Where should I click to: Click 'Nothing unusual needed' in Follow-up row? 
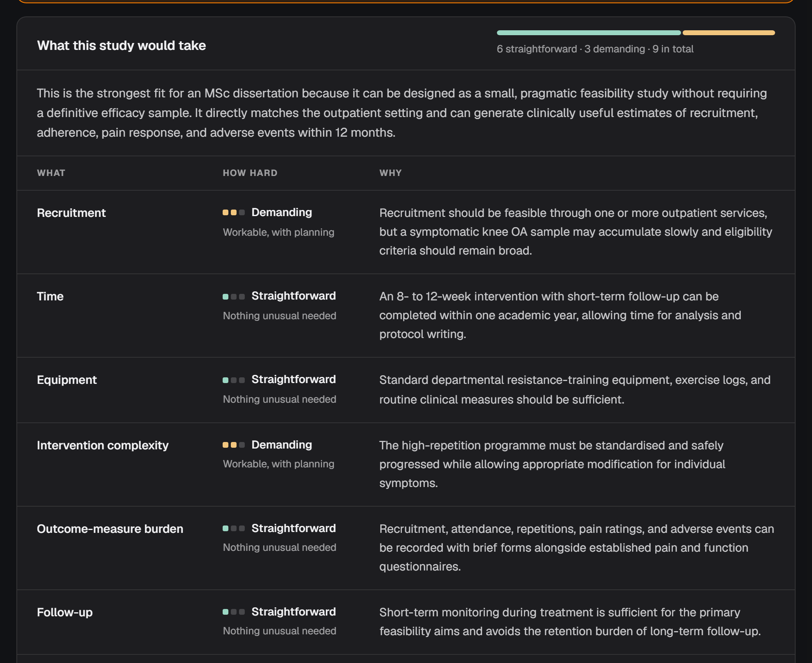280,631
